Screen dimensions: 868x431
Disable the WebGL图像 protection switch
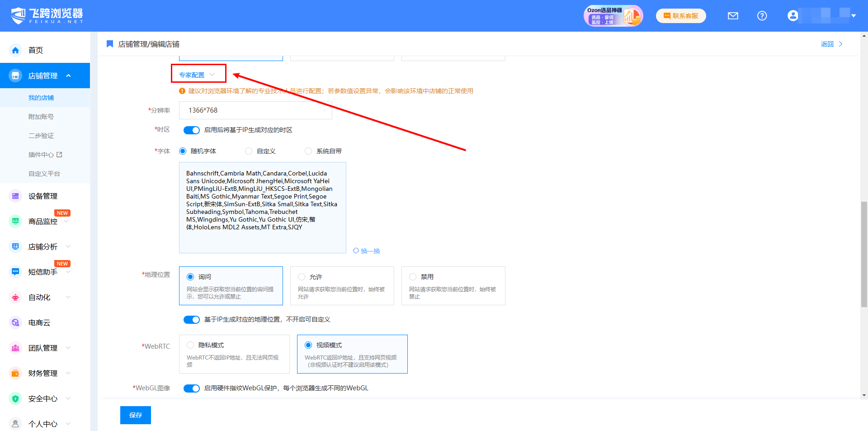(192, 388)
